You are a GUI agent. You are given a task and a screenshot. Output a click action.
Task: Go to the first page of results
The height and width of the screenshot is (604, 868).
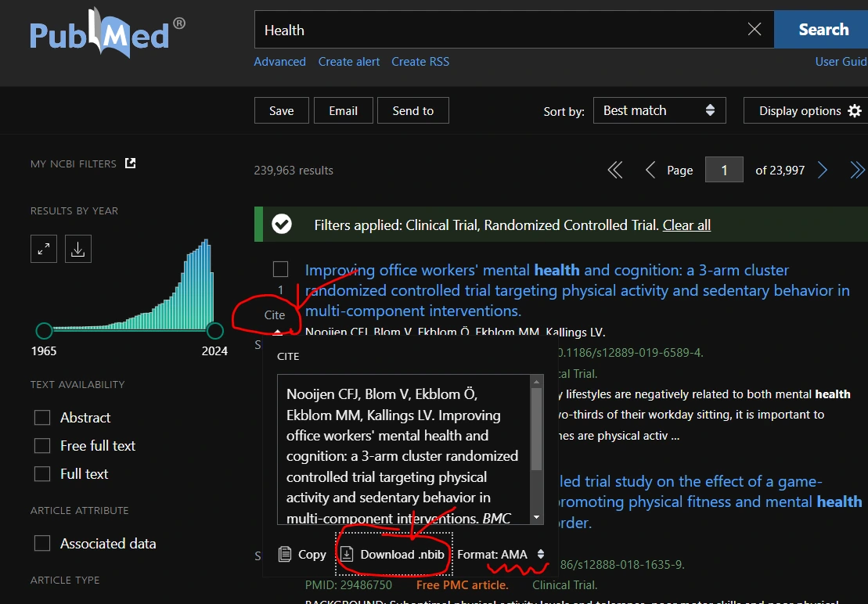(x=615, y=171)
